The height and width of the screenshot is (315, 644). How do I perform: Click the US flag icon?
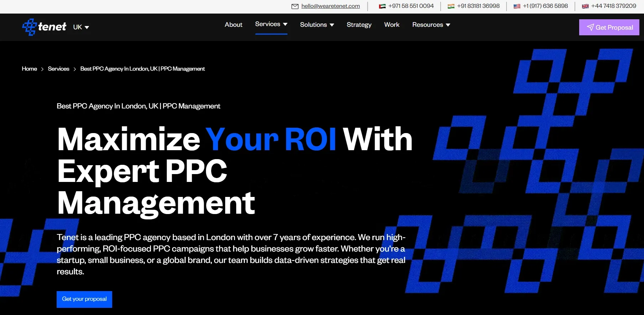click(x=517, y=6)
